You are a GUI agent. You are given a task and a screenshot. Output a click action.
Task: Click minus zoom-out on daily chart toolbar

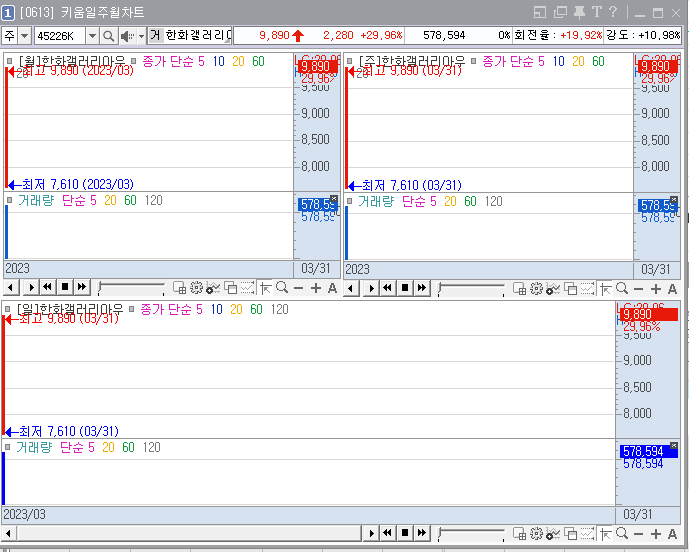[638, 534]
